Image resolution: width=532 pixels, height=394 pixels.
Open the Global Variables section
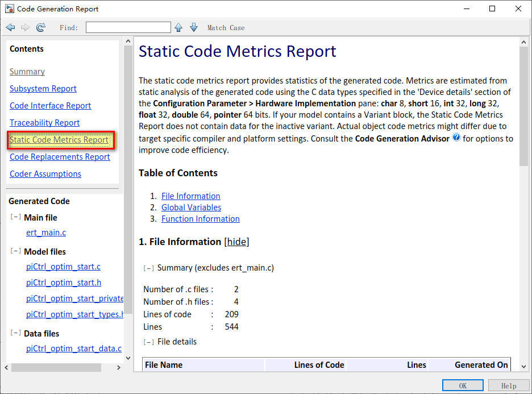(191, 207)
